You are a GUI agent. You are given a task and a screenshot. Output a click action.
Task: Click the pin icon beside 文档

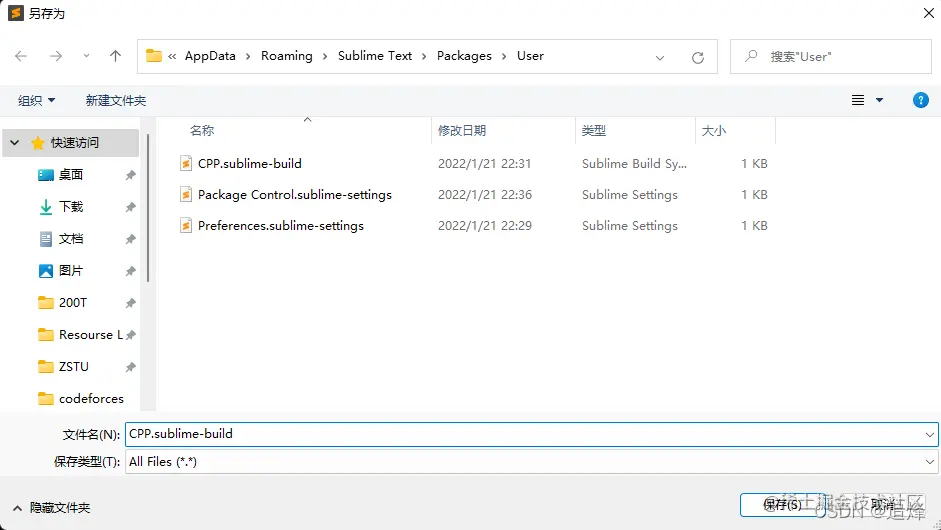130,239
